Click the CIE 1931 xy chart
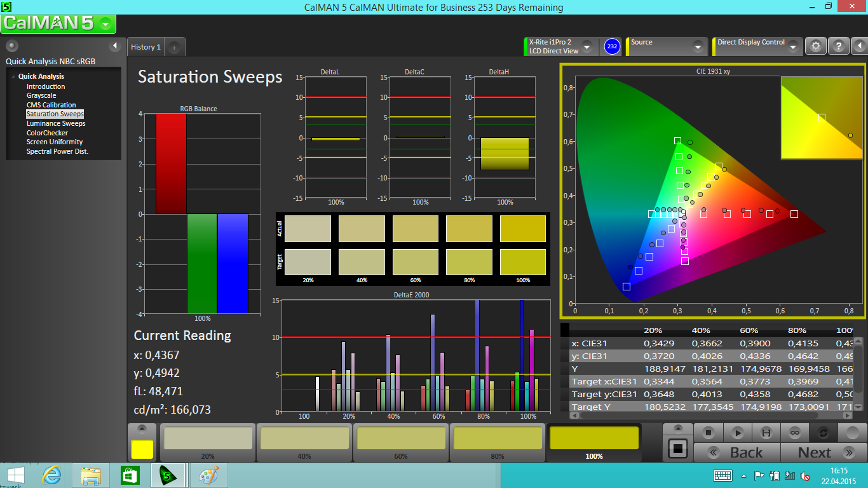The width and height of the screenshot is (868, 488). coord(713,192)
